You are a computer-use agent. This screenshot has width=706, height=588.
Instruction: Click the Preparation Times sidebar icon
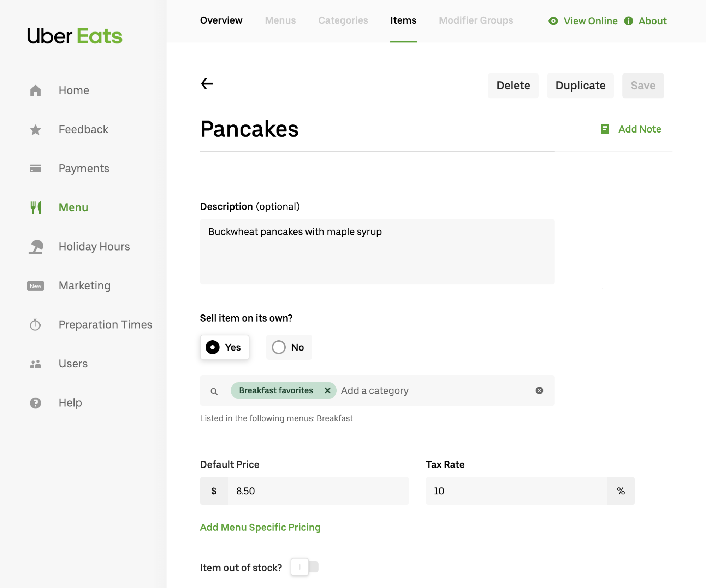click(37, 324)
